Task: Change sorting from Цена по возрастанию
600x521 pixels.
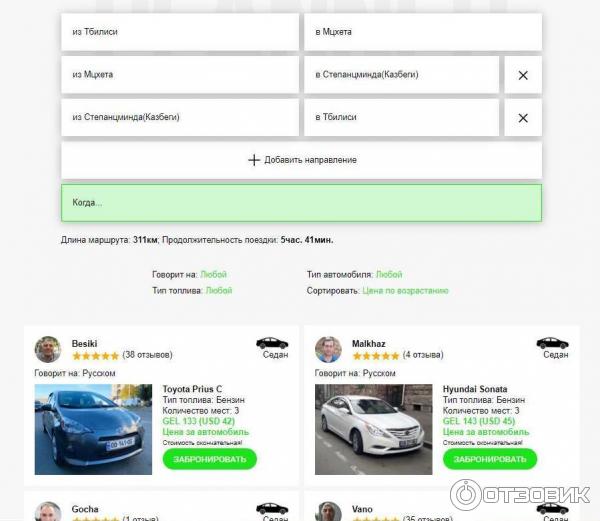Action: [405, 290]
